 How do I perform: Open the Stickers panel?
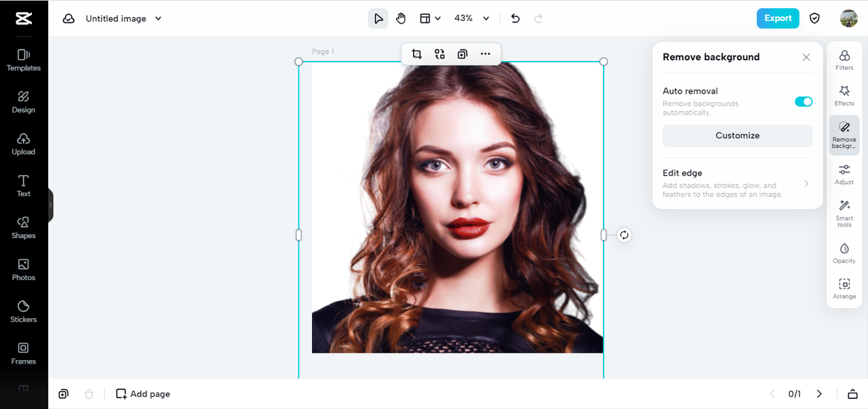[x=24, y=311]
